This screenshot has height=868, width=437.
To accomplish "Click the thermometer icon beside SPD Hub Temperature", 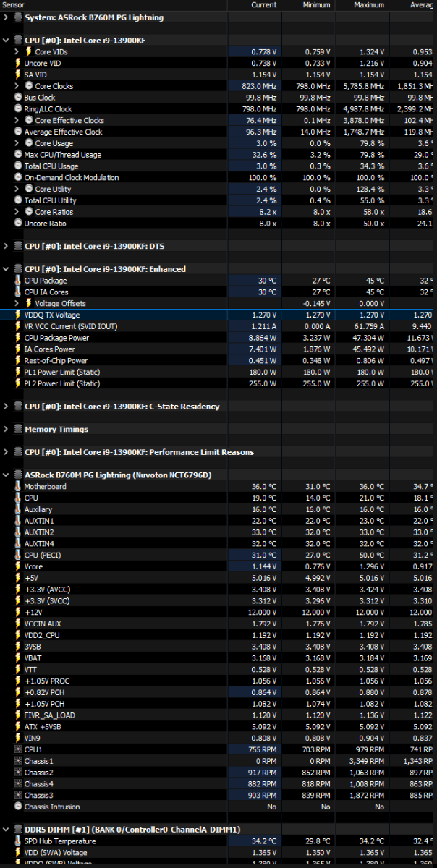I will [18, 841].
